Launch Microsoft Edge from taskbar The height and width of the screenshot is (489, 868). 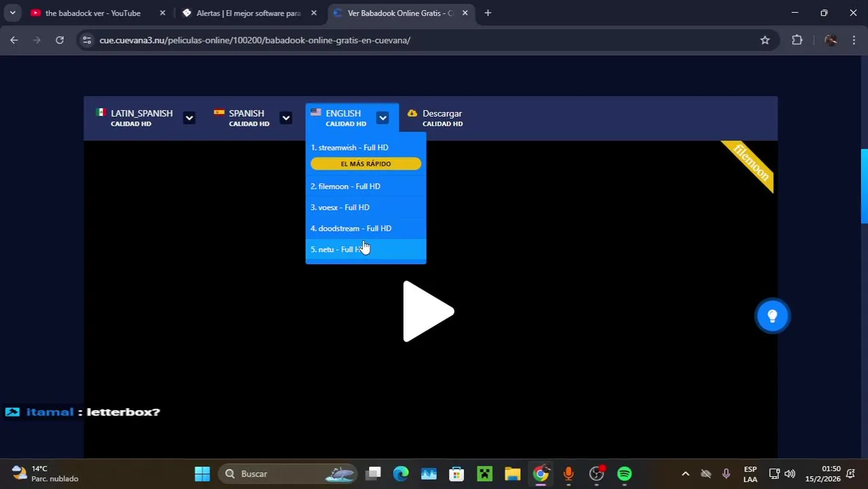401,473
